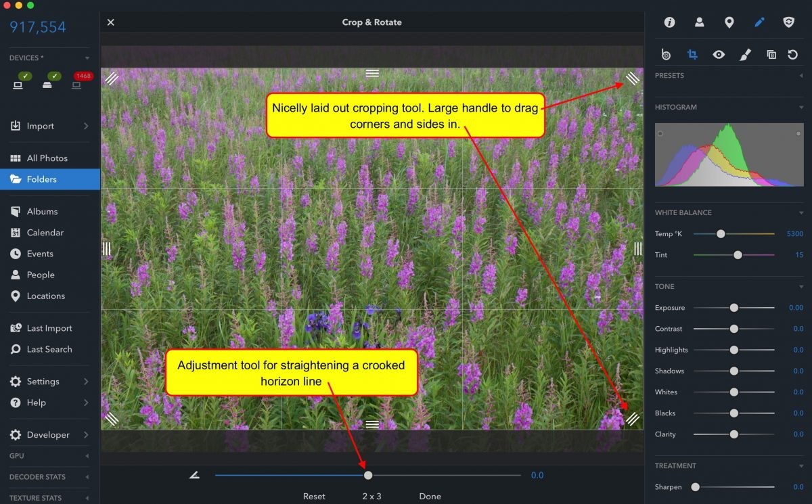Expand the Decoder Stats section
This screenshot has height=504, width=812.
point(87,477)
